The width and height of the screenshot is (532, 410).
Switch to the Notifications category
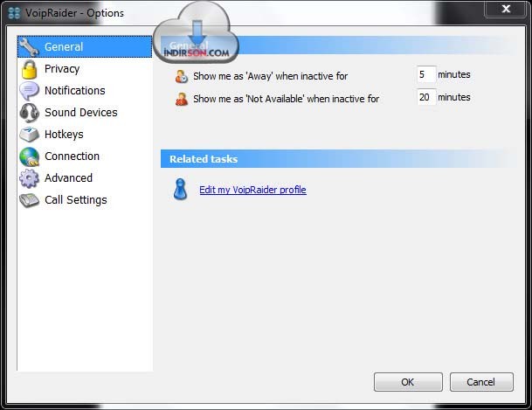click(85, 91)
